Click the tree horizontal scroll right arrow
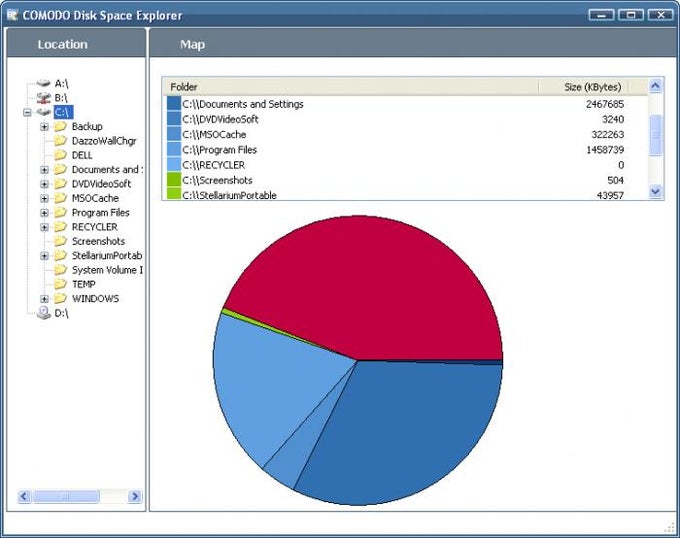 click(135, 496)
